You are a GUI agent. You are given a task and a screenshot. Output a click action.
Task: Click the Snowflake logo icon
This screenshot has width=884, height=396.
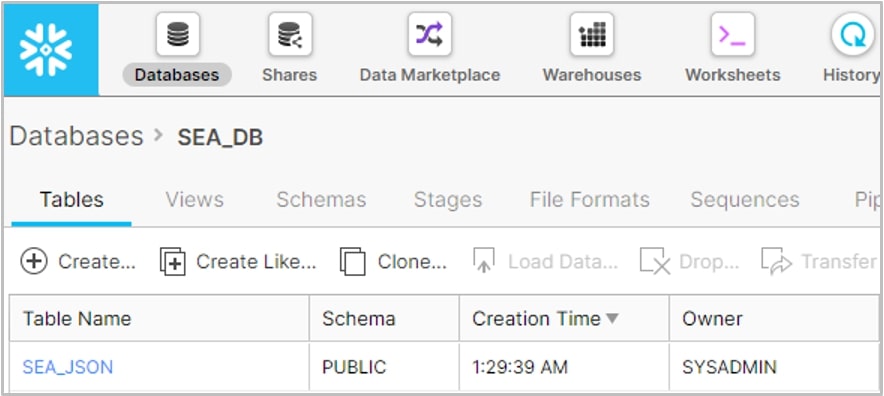click(x=46, y=50)
